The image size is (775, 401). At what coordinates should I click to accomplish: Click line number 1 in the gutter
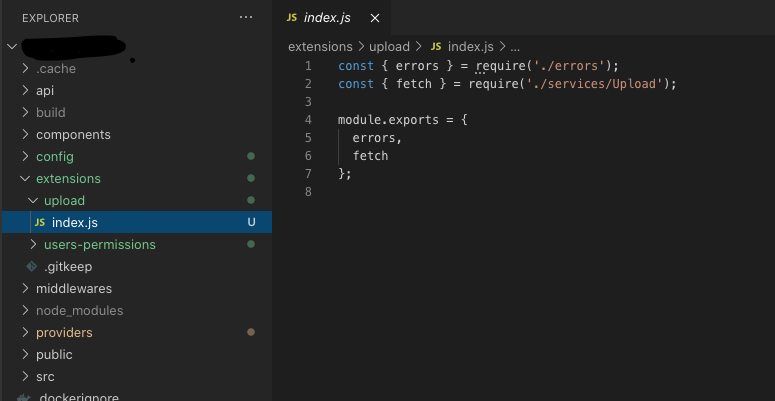tap(308, 66)
